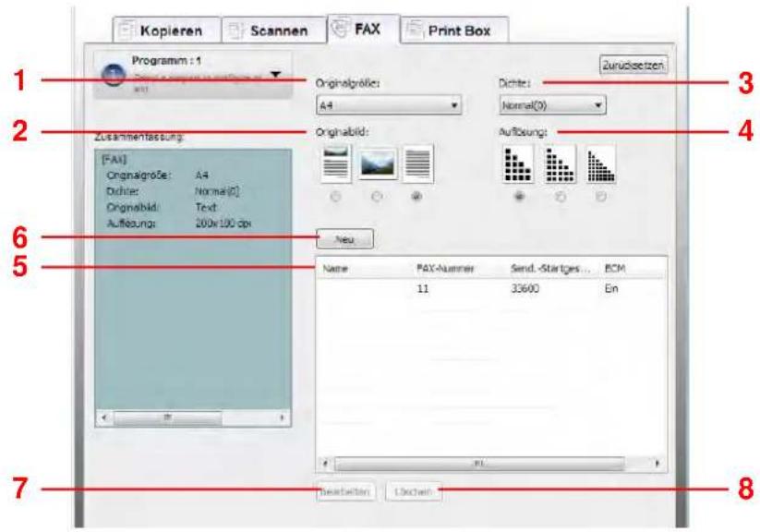Select radio button under photo original icon
The height and width of the screenshot is (532, 760).
coord(377,197)
